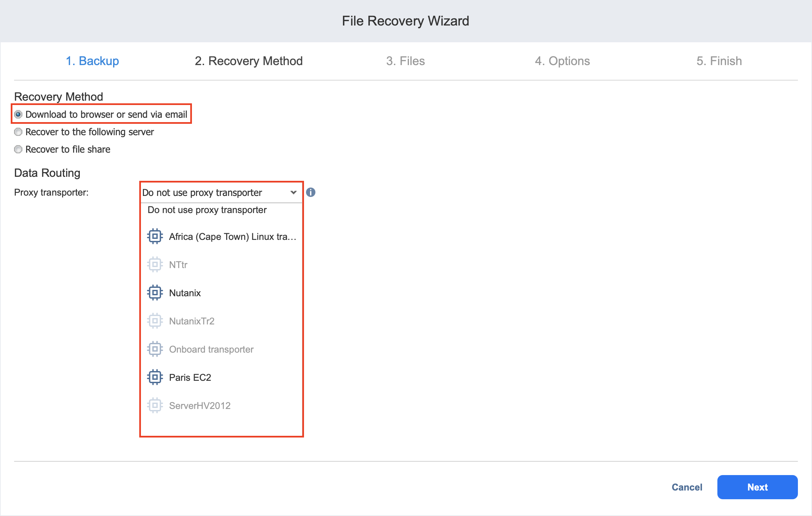The image size is (812, 516).
Task: Select Recover to the following server
Action: tap(18, 132)
